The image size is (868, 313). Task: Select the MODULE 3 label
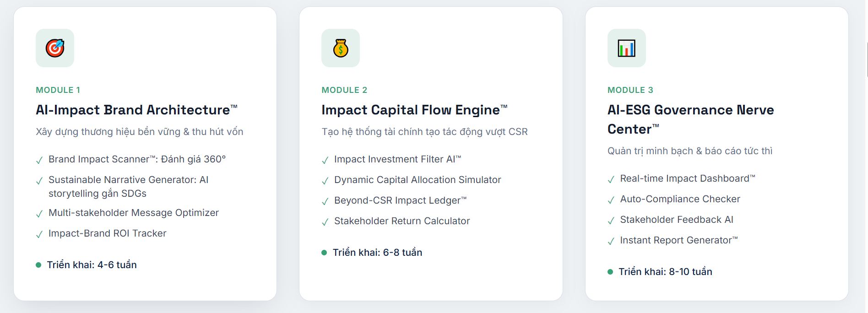pyautogui.click(x=630, y=90)
